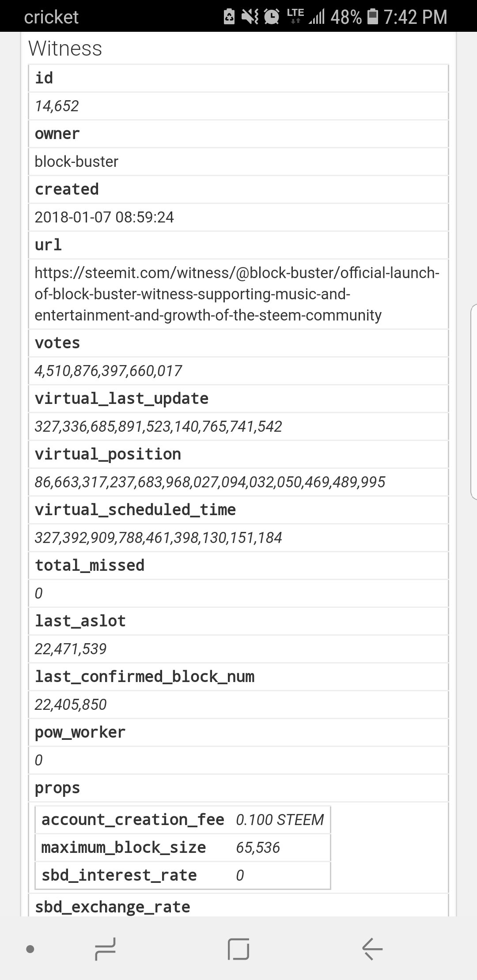Tap the 7:42 PM clock in status bar
This screenshot has width=477, height=980.
tap(415, 17)
